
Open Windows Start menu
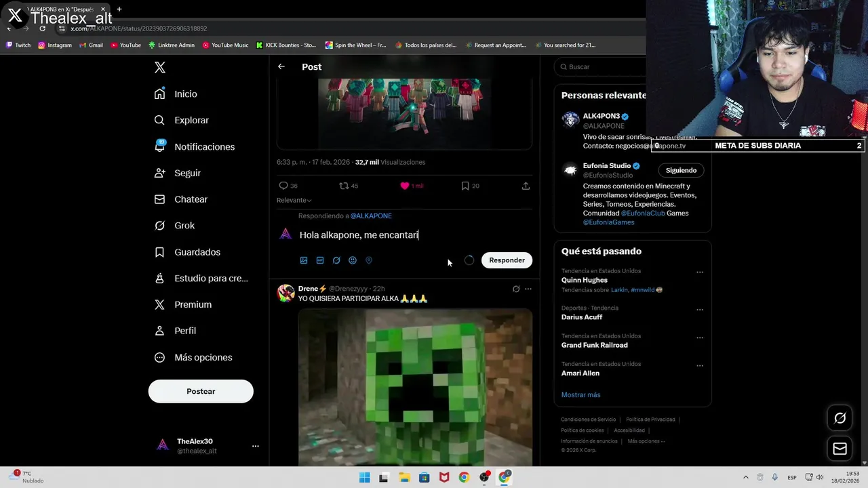pos(364,477)
